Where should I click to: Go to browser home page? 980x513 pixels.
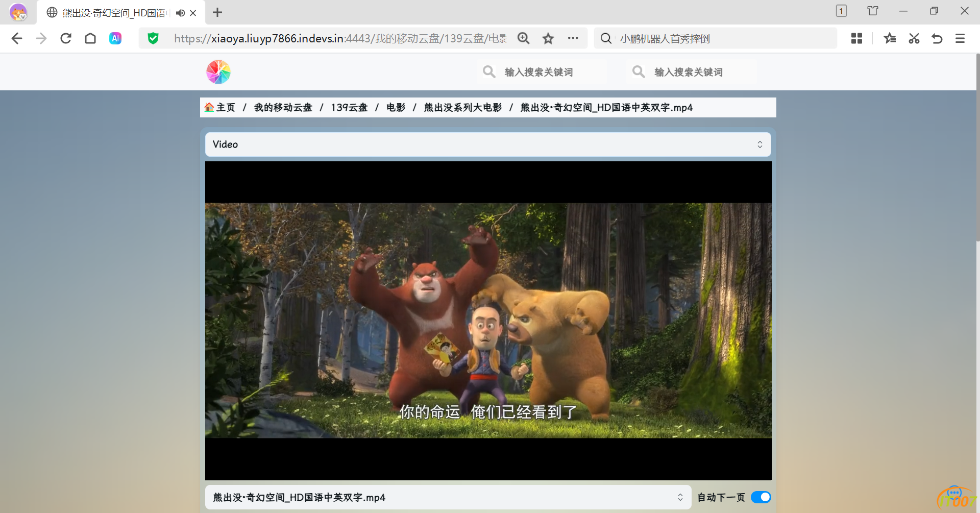click(x=90, y=39)
